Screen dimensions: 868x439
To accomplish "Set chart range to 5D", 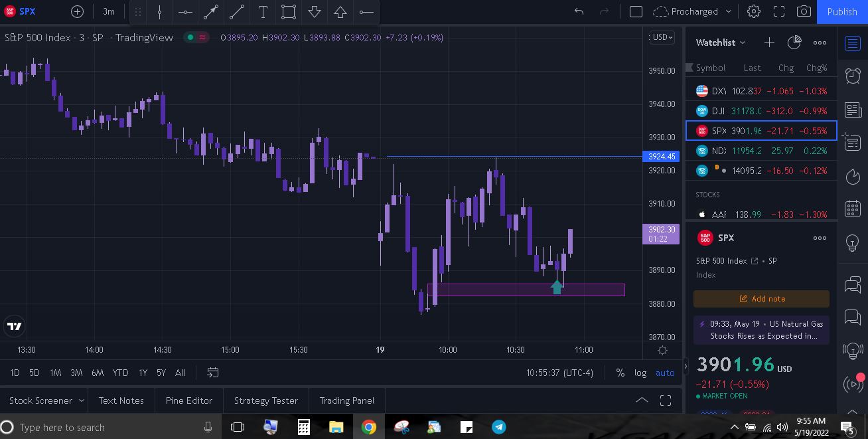I will click(35, 373).
